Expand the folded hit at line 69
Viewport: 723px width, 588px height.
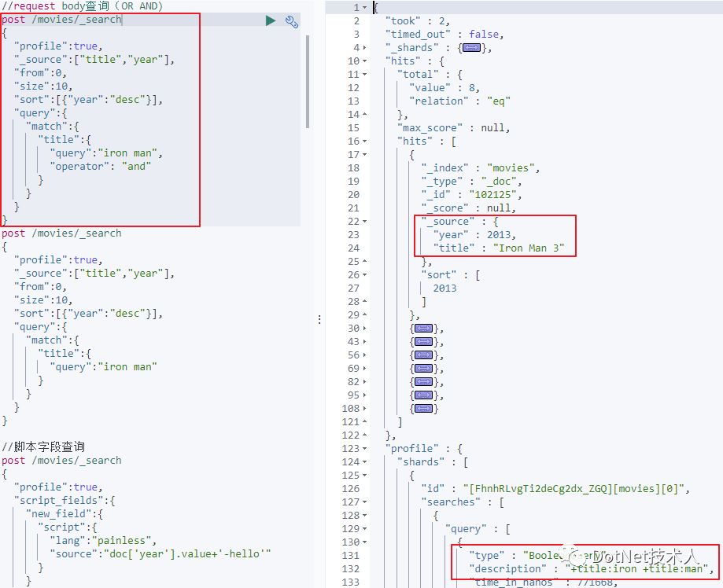tap(364, 368)
